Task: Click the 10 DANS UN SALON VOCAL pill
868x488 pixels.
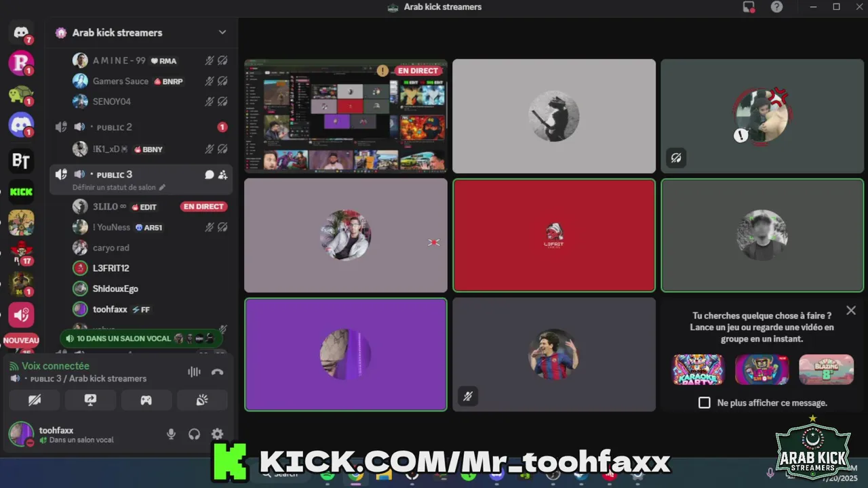Action: (141, 338)
